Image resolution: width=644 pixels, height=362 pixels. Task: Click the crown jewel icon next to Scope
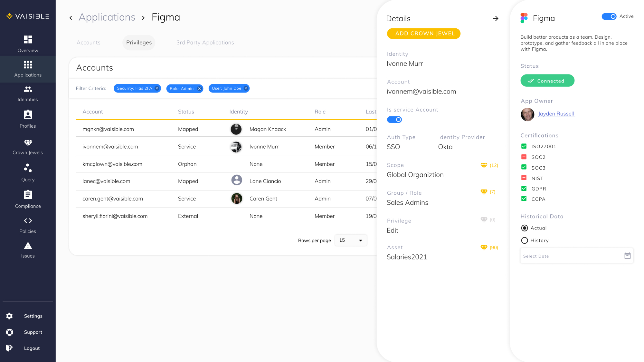click(484, 165)
